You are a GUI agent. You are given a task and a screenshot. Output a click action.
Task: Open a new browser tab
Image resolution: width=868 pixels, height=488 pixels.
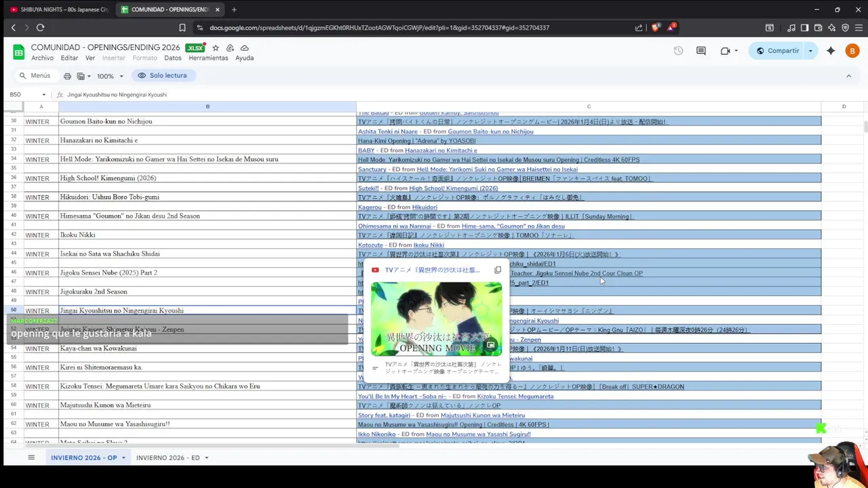pyautogui.click(x=234, y=9)
